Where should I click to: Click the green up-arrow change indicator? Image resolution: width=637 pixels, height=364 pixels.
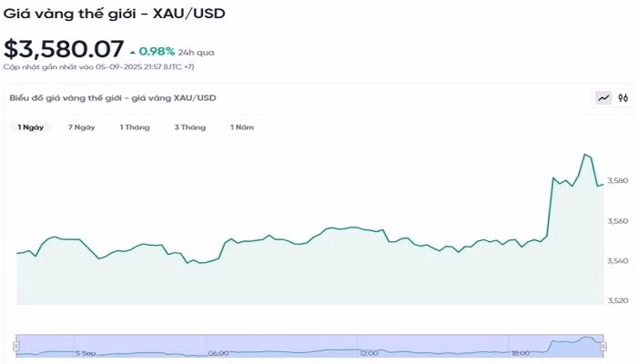click(x=133, y=51)
